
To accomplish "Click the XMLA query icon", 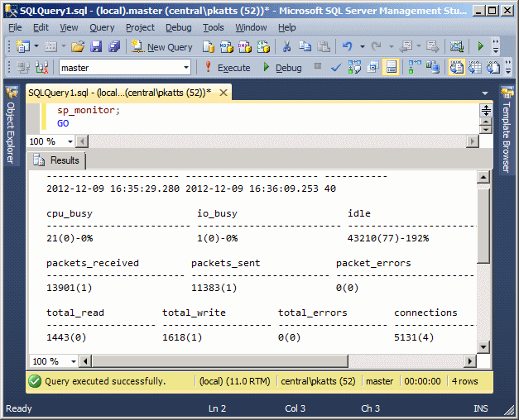I will pyautogui.click(x=263, y=46).
